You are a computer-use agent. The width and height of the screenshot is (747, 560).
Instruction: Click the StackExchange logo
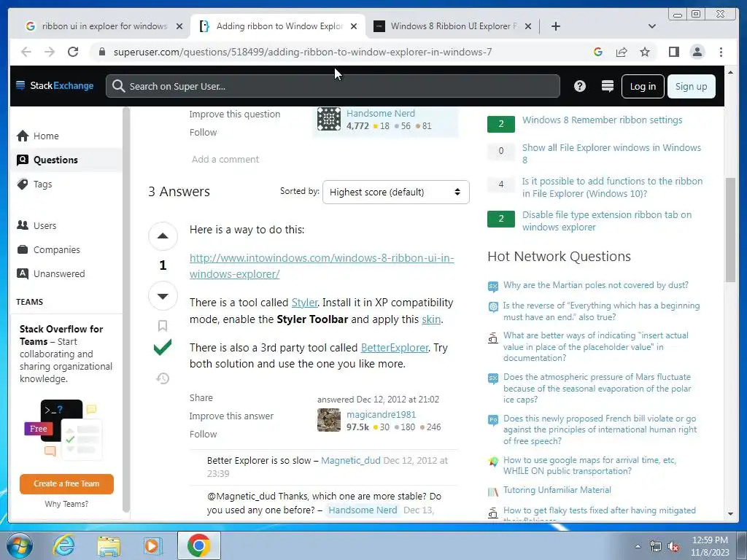[x=55, y=86]
